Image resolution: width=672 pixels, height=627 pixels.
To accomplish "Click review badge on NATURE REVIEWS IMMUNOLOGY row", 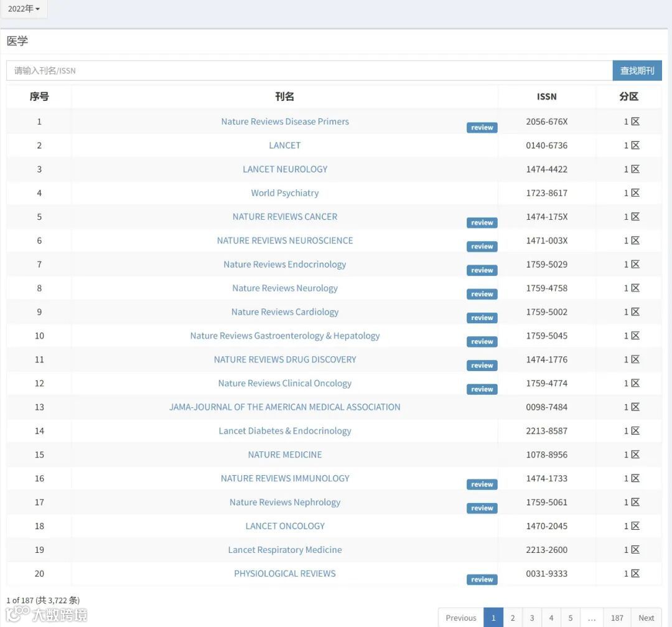I will click(x=482, y=484).
